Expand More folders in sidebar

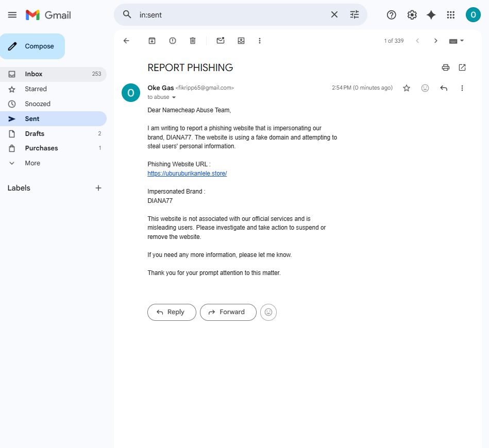pos(53,163)
